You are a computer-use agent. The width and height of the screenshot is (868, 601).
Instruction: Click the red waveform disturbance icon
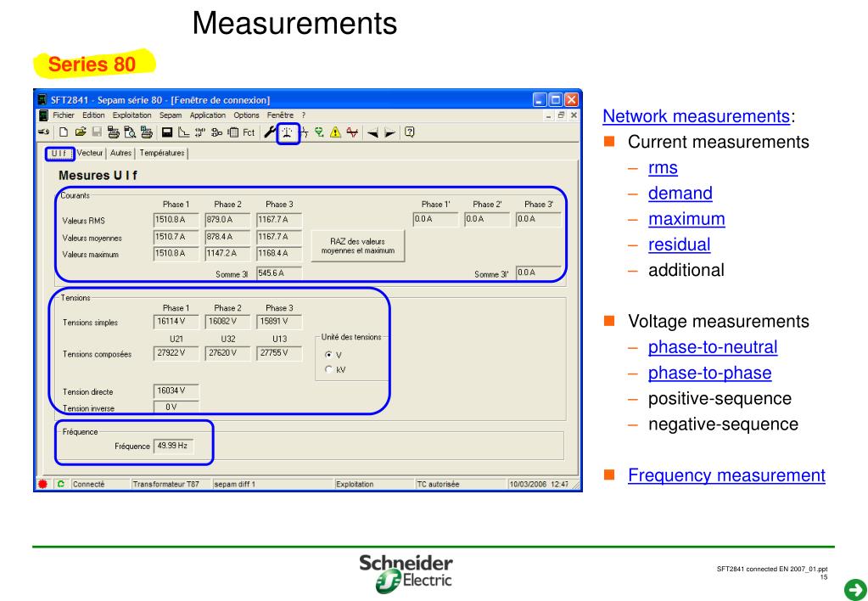click(352, 132)
